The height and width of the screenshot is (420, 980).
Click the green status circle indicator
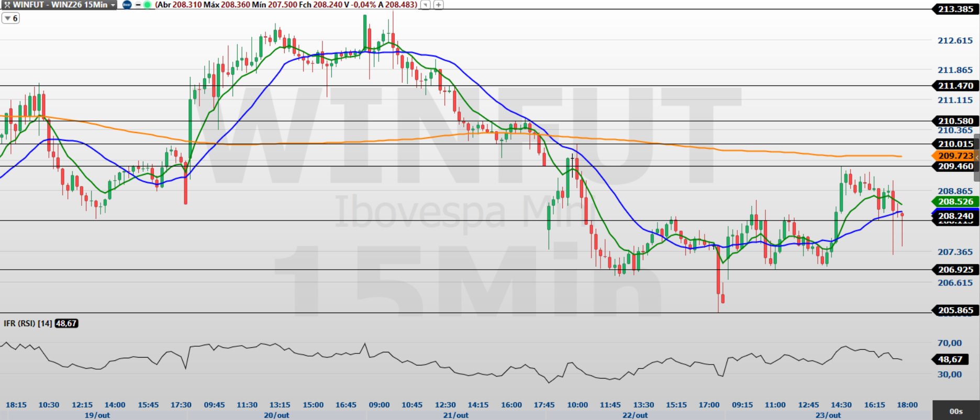click(x=147, y=5)
